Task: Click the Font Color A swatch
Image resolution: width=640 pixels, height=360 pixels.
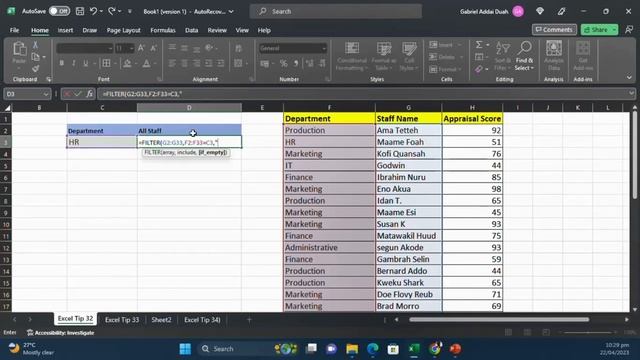Action: (x=146, y=63)
